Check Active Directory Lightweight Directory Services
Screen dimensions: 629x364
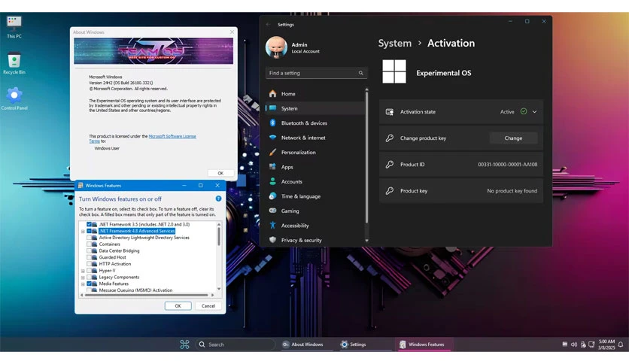click(x=89, y=238)
